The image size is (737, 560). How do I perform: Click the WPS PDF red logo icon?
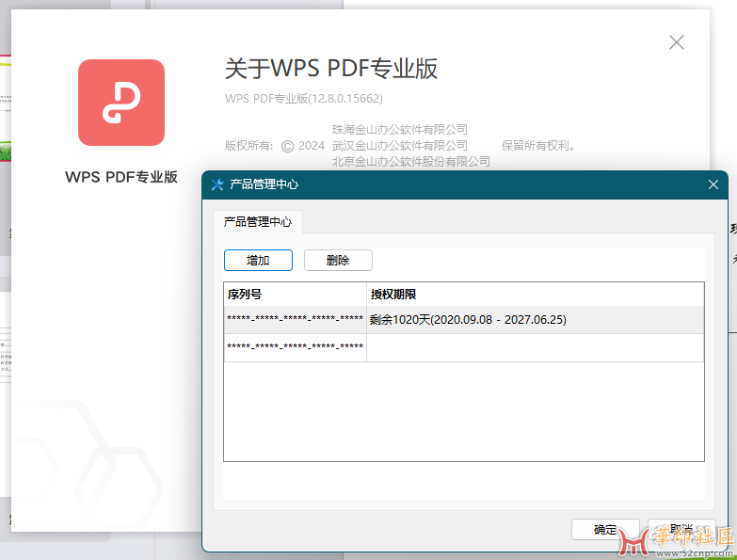point(121,103)
